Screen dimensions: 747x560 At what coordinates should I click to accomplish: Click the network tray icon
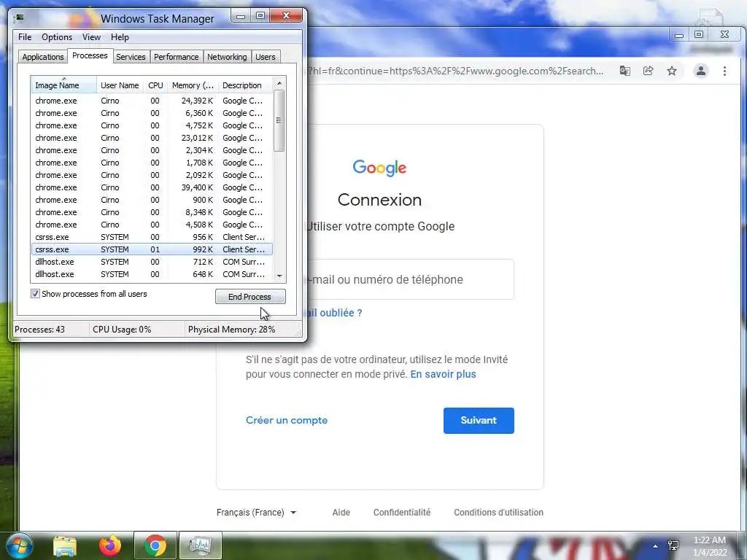click(673, 545)
